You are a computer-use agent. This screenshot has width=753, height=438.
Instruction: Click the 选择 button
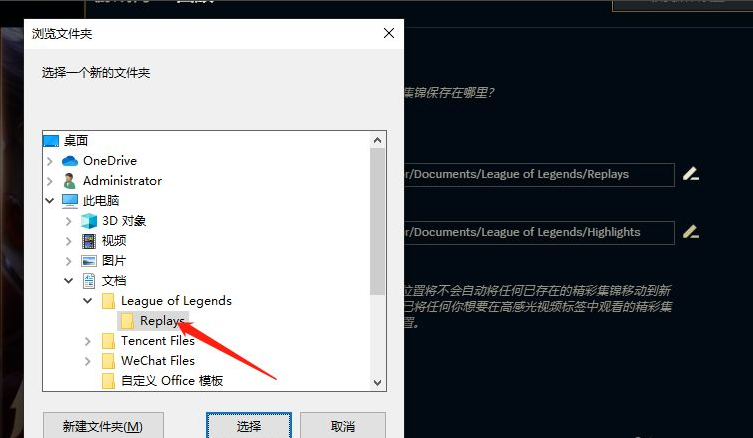pyautogui.click(x=249, y=426)
